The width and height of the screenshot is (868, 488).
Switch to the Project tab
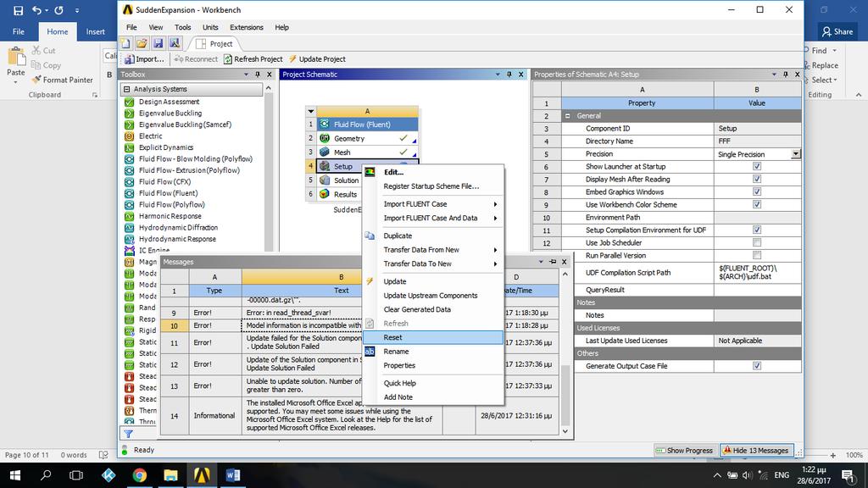pyautogui.click(x=214, y=44)
